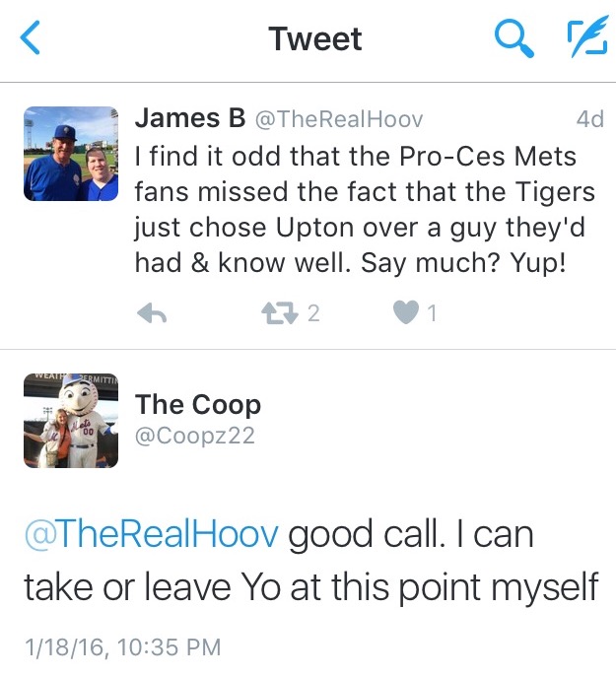The height and width of the screenshot is (677, 616).
Task: Like James B's tweet with the heart
Action: 406,313
